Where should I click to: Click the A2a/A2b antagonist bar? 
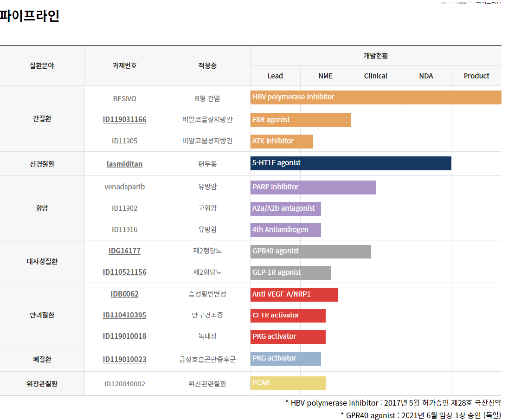click(x=286, y=209)
